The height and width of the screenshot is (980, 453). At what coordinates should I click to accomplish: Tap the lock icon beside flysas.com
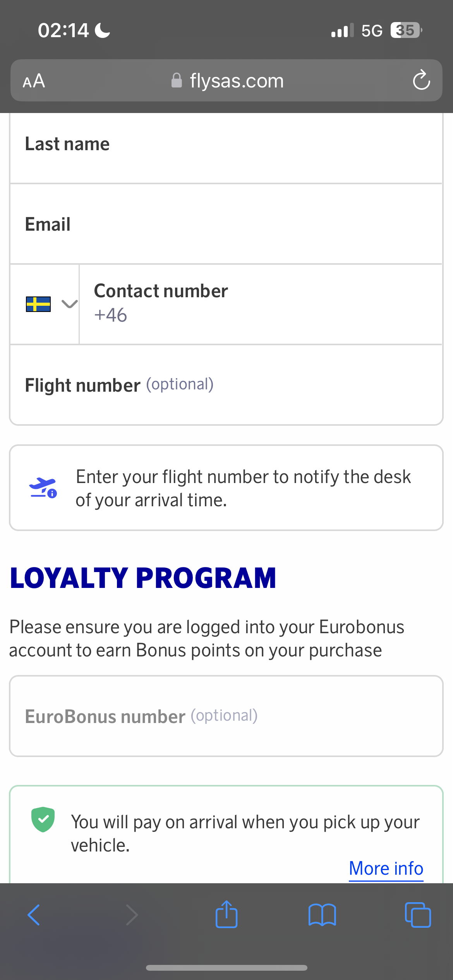177,81
